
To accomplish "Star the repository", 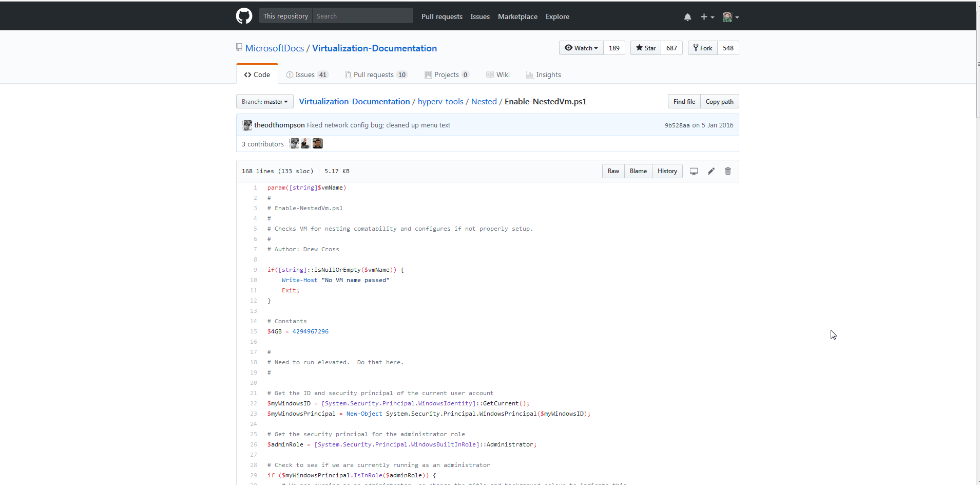I will coord(645,48).
